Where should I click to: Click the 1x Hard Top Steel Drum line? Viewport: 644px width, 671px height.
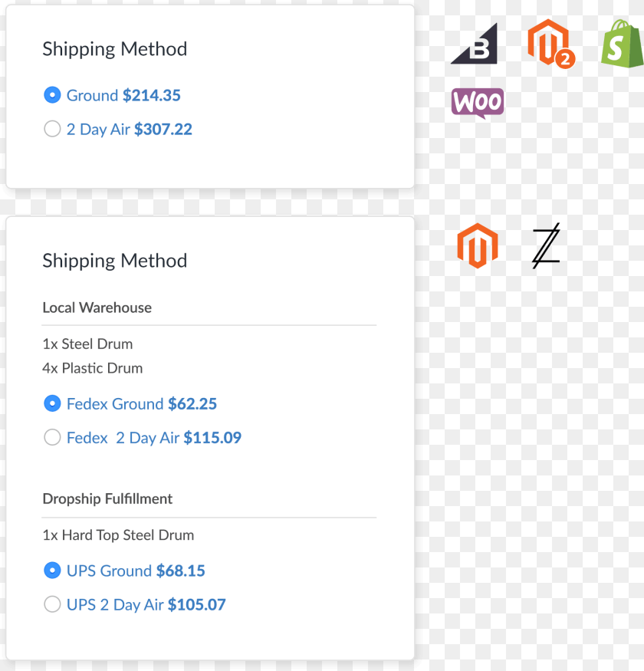point(118,535)
